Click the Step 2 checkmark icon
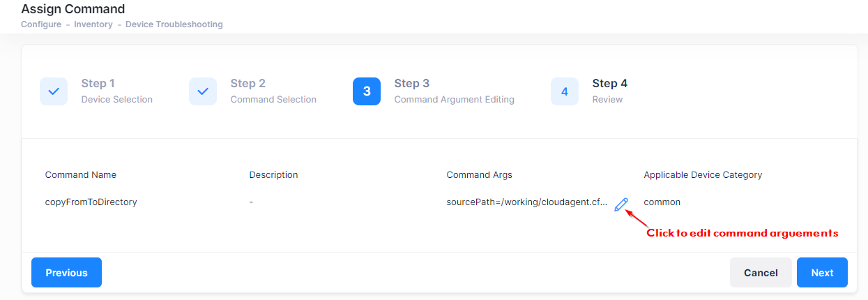The image size is (868, 300). 203,91
